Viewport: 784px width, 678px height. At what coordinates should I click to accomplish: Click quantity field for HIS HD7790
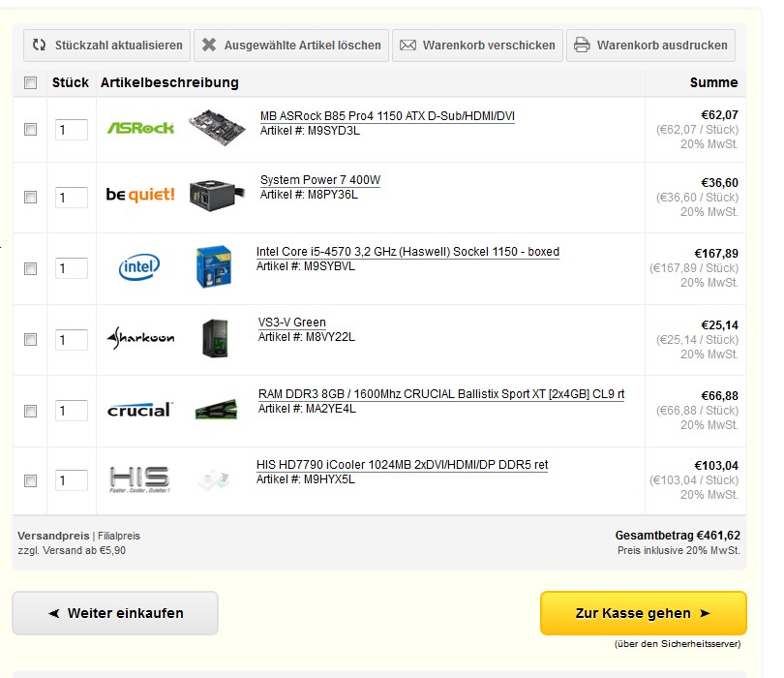click(x=71, y=480)
